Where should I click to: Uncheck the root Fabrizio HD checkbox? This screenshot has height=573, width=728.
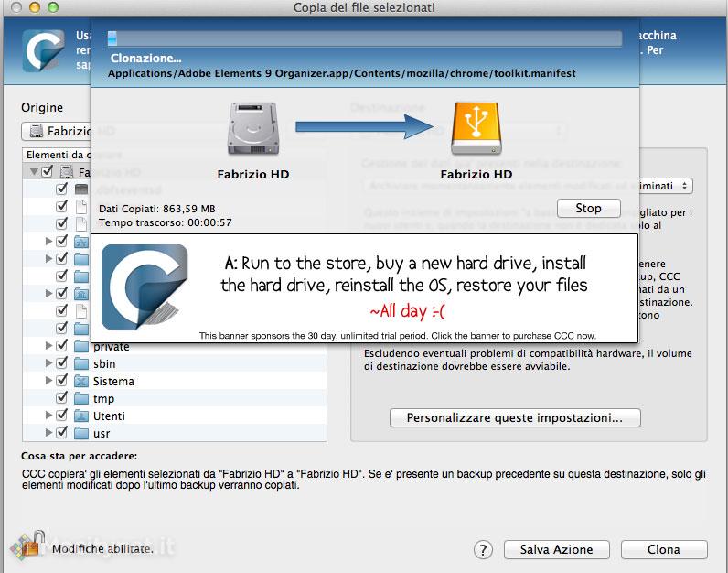(x=47, y=171)
